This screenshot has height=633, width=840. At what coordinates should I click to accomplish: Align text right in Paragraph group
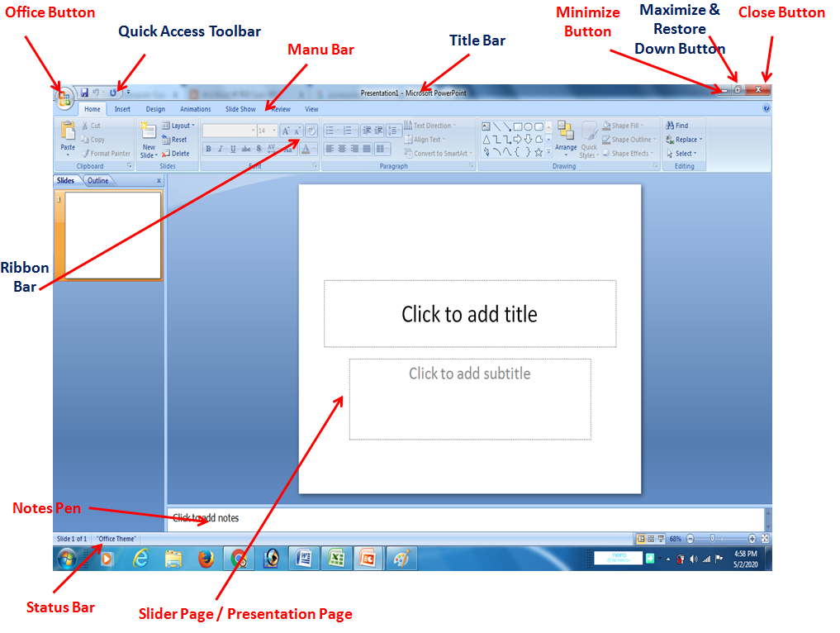[354, 149]
